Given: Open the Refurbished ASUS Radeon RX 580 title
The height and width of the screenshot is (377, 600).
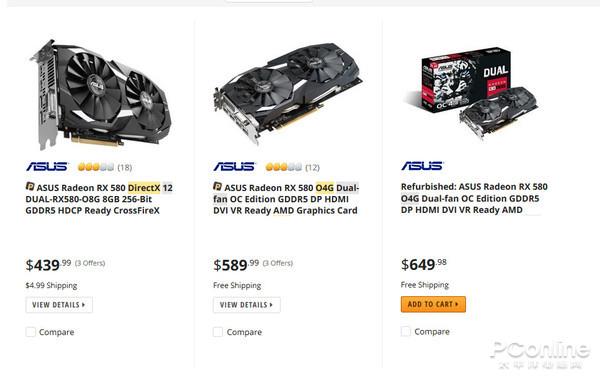Looking at the screenshot, I should [x=474, y=198].
